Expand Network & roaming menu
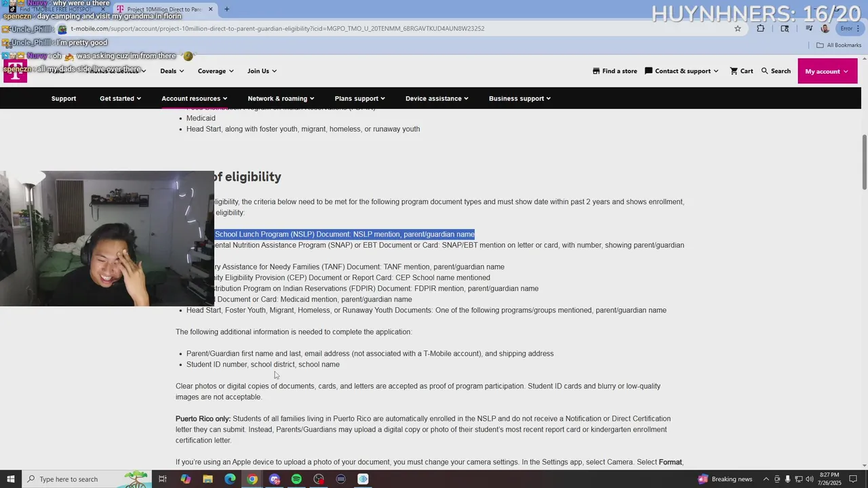 [281, 98]
